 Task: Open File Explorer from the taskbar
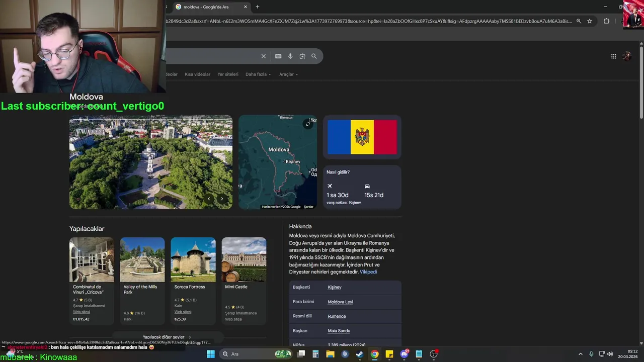pos(330,354)
